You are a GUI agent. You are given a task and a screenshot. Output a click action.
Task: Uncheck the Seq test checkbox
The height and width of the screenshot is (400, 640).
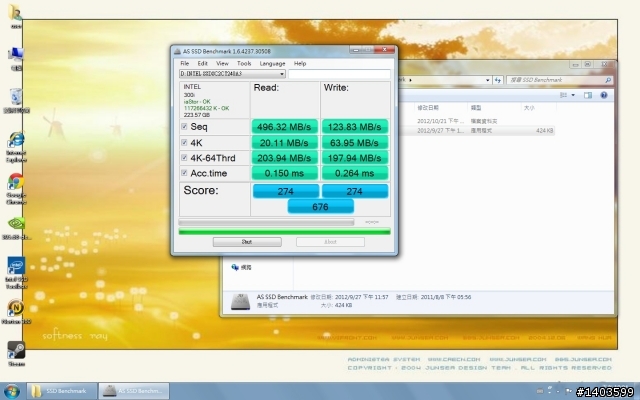(x=184, y=127)
